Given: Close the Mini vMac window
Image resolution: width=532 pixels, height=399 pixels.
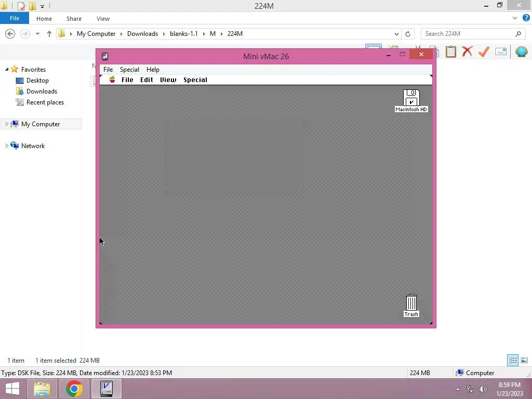Looking at the screenshot, I should click(x=421, y=54).
